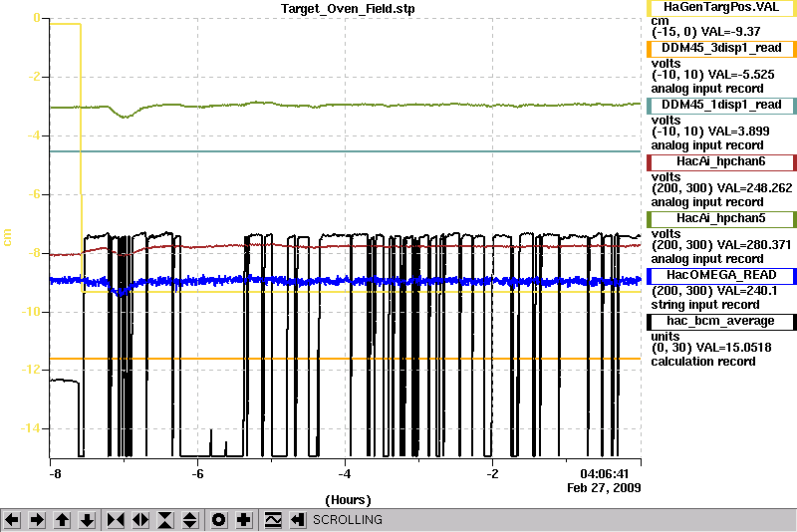
Task: Click the VAL=240.1 range readout
Action: [x=714, y=291]
